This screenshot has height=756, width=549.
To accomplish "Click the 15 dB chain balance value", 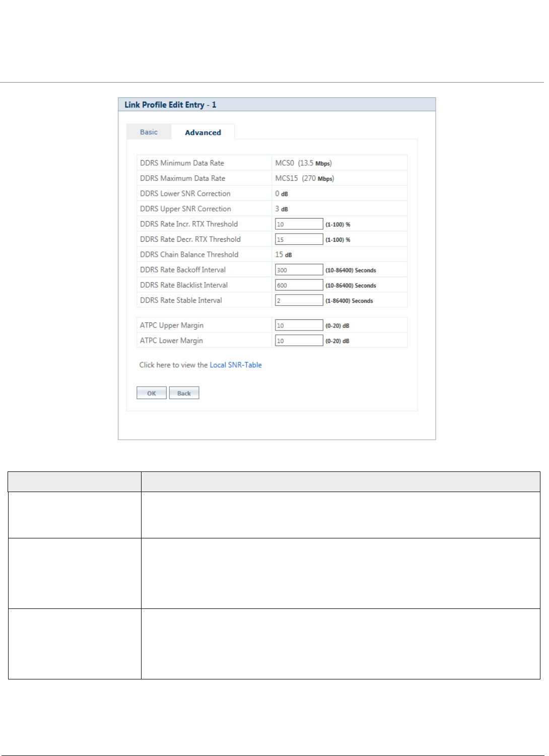I will [x=284, y=255].
